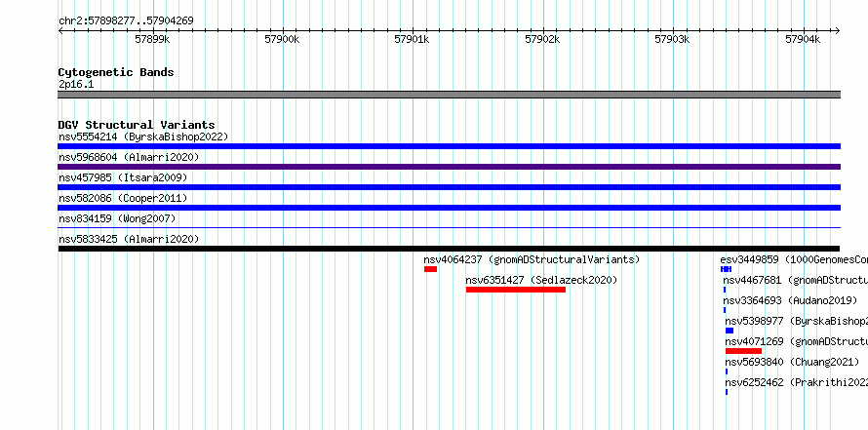The width and height of the screenshot is (868, 430).
Task: Open the esv3449859 variant label
Action: click(x=794, y=259)
